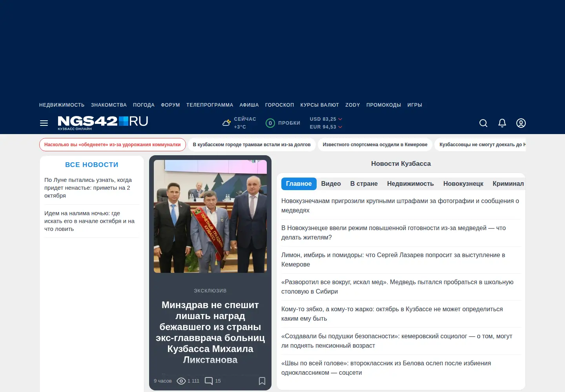Viewport: 565px width, 392px height.
Task: Open НЕДВИЖИМОСТЬ in the top menu
Action: tap(62, 105)
